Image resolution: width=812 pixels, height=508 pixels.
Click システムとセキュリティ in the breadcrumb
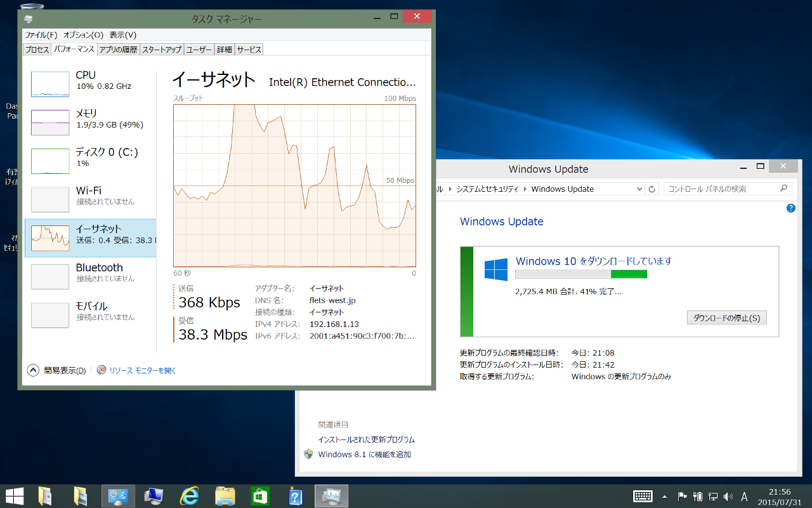coord(487,189)
